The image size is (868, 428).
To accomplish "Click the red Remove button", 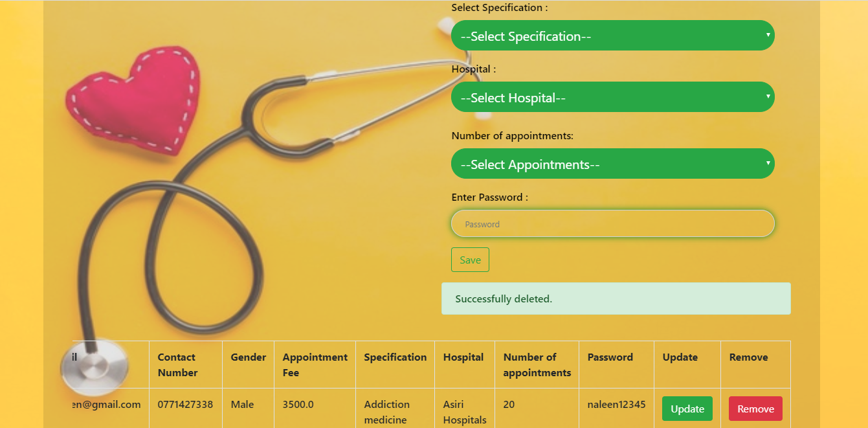I will click(755, 409).
